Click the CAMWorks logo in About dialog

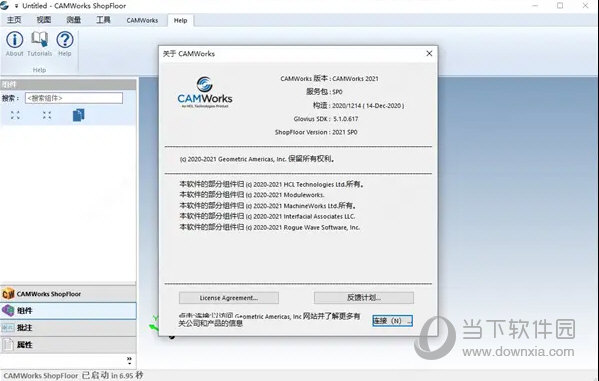pyautogui.click(x=205, y=92)
